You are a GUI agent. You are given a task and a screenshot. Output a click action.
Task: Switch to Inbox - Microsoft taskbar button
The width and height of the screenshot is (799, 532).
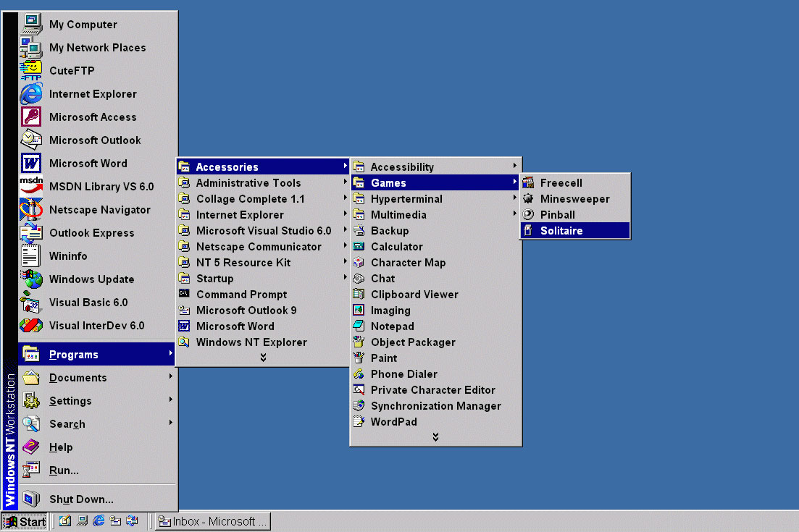click(x=212, y=521)
